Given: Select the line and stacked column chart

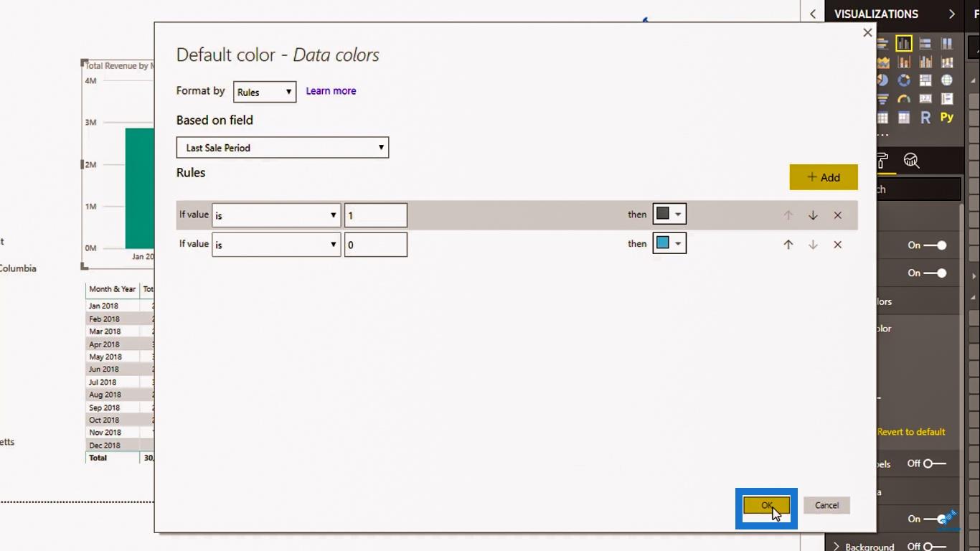Looking at the screenshot, I should point(904,62).
